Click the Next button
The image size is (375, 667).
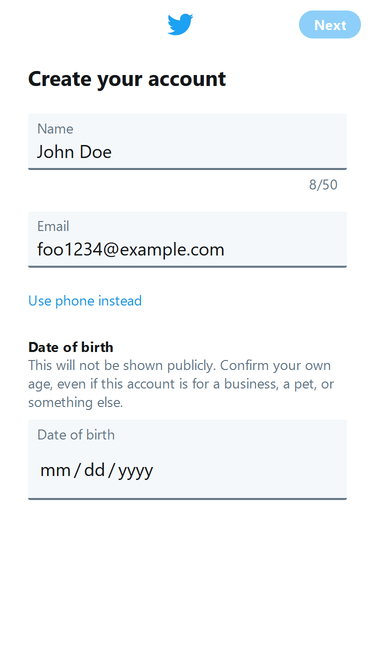tap(330, 25)
